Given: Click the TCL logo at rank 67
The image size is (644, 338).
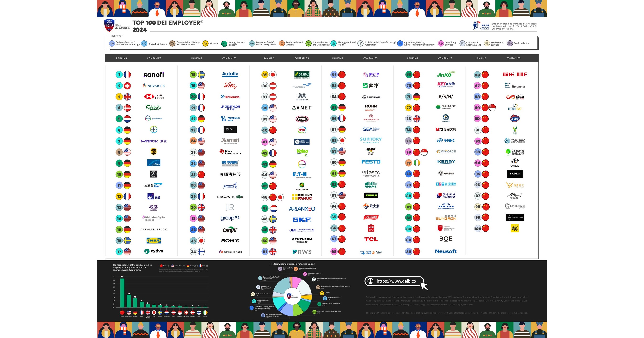Looking at the screenshot, I should 371,239.
